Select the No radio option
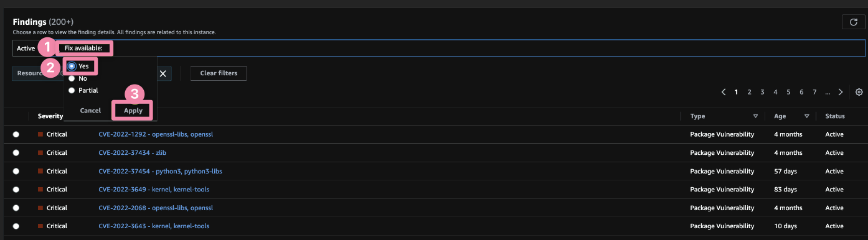This screenshot has height=240, width=868. pos(72,78)
